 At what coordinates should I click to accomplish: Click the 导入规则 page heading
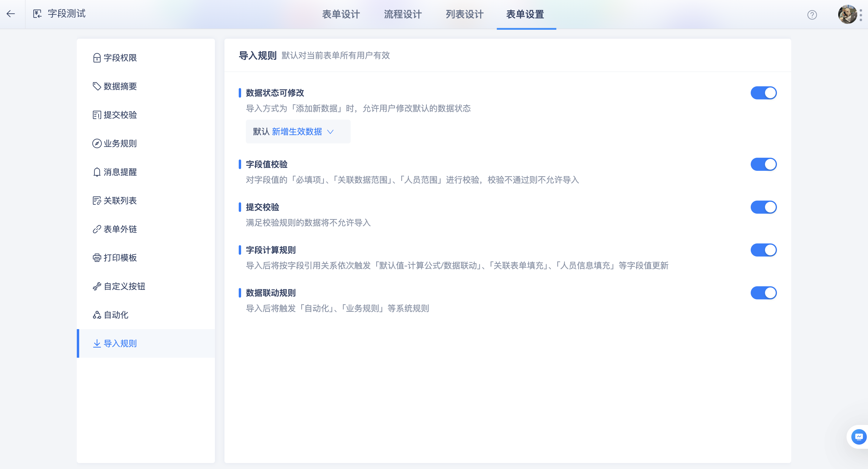click(x=258, y=56)
